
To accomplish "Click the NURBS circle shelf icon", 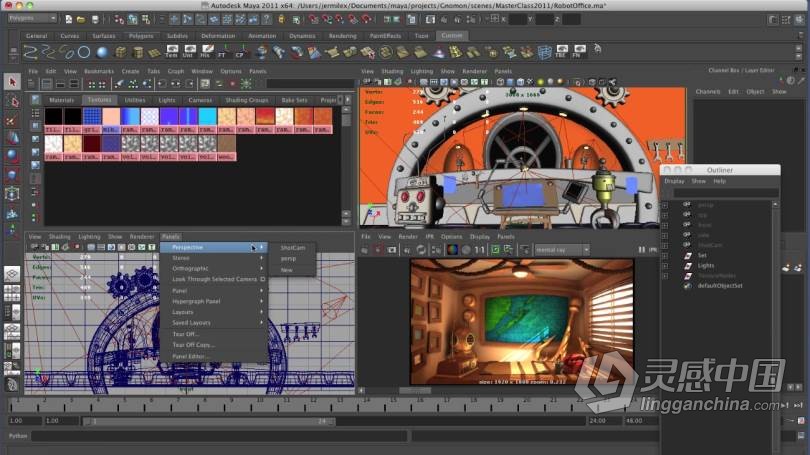I will (84, 52).
